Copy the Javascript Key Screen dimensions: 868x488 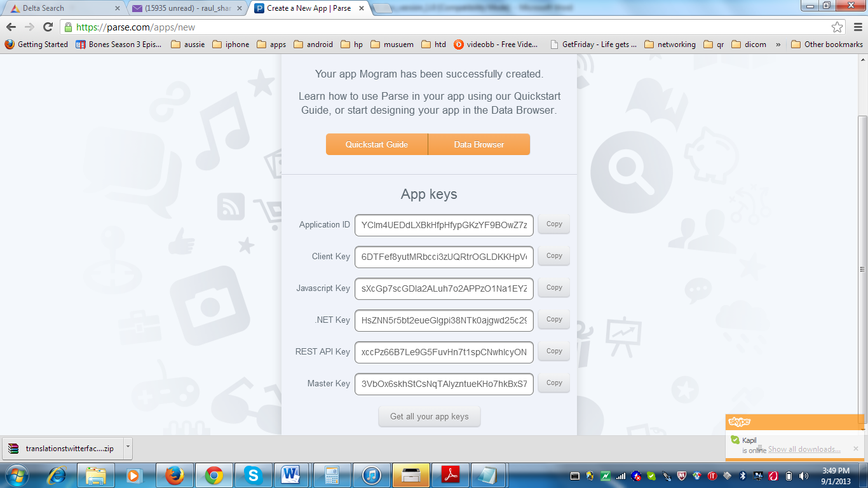click(x=554, y=288)
